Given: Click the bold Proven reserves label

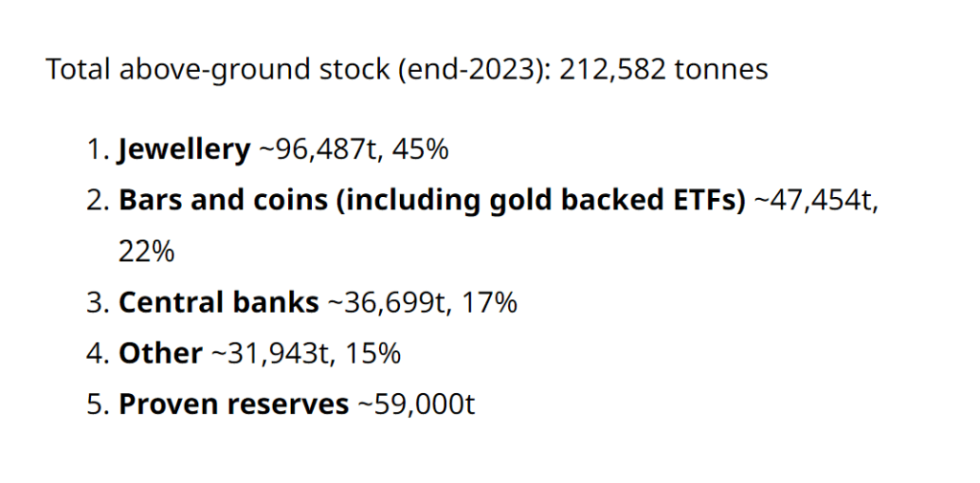Looking at the screenshot, I should [x=234, y=405].
